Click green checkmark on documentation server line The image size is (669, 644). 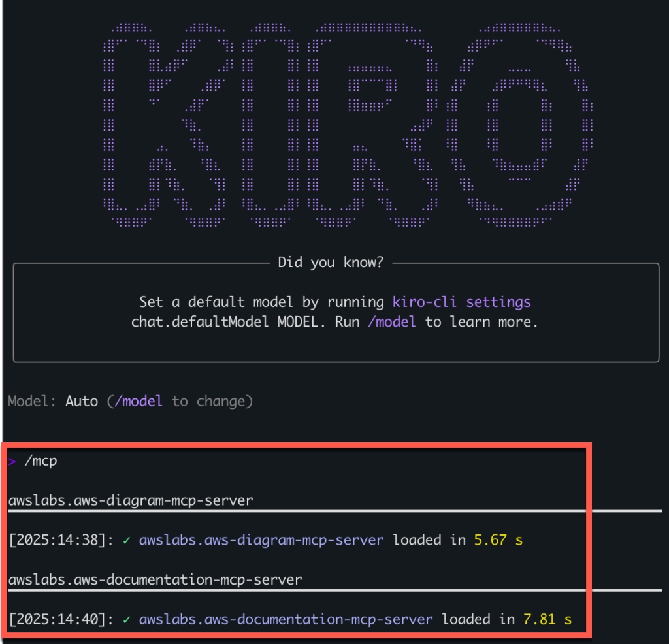coord(126,620)
